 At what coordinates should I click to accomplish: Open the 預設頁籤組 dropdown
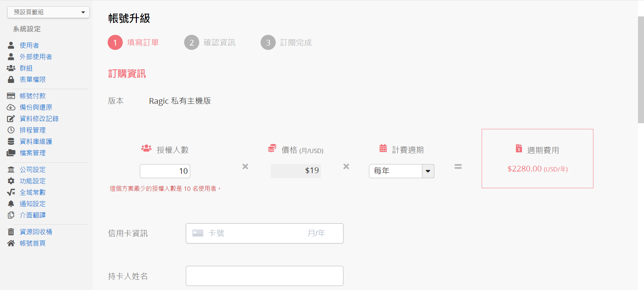(48, 12)
